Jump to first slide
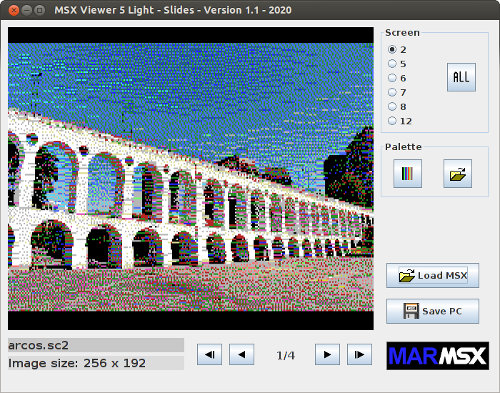 tap(210, 355)
